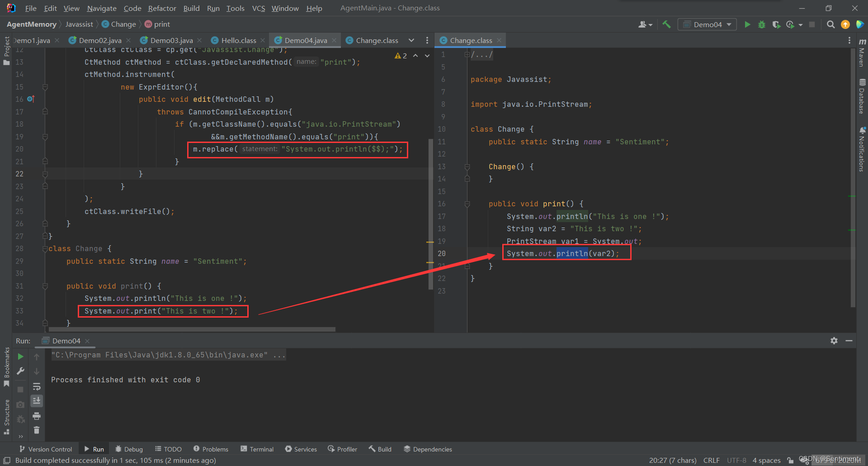Open Search Everywhere with the magnifier icon
868x466 pixels.
830,24
